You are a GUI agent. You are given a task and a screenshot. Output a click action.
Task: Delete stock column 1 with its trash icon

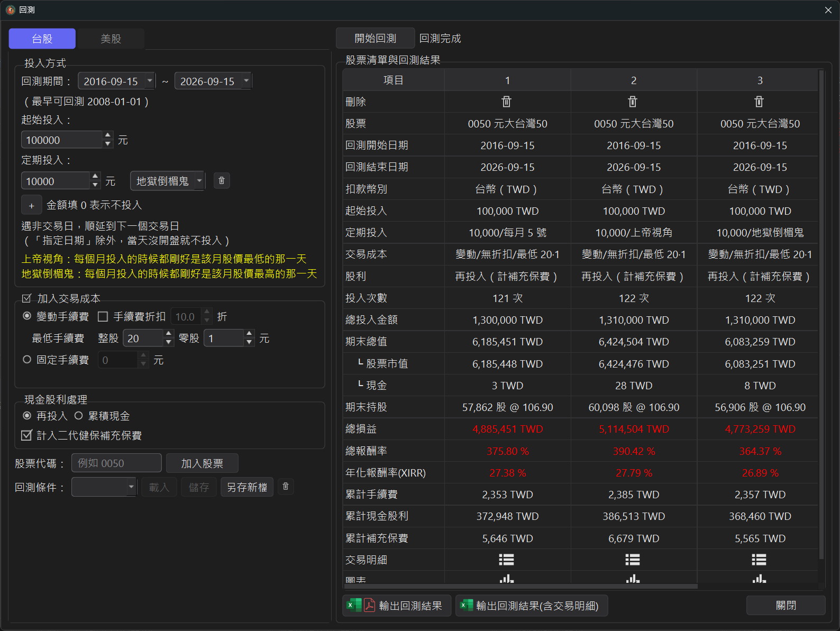coord(507,102)
